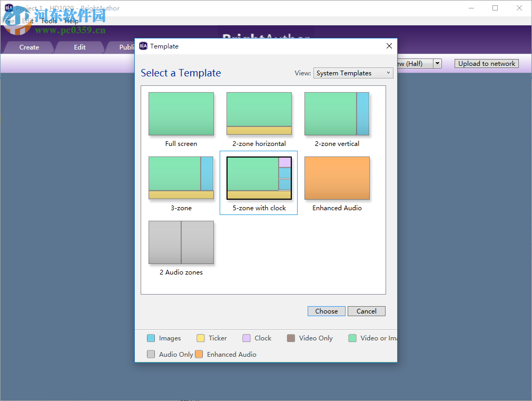Select the Enhanced Audio template
This screenshot has height=401, width=532.
click(337, 178)
